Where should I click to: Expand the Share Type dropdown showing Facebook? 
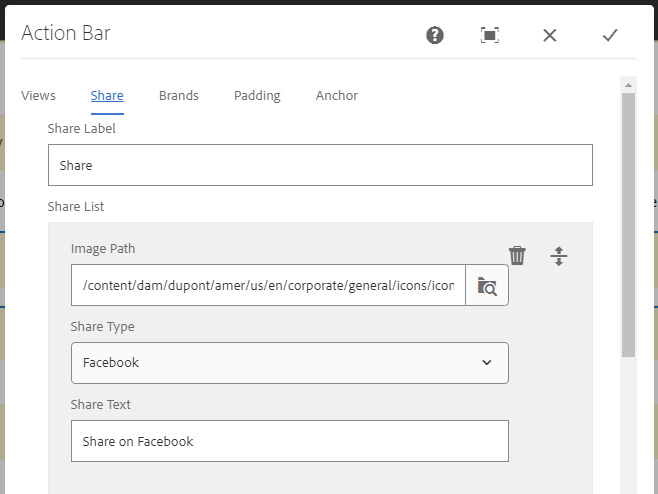(x=289, y=363)
